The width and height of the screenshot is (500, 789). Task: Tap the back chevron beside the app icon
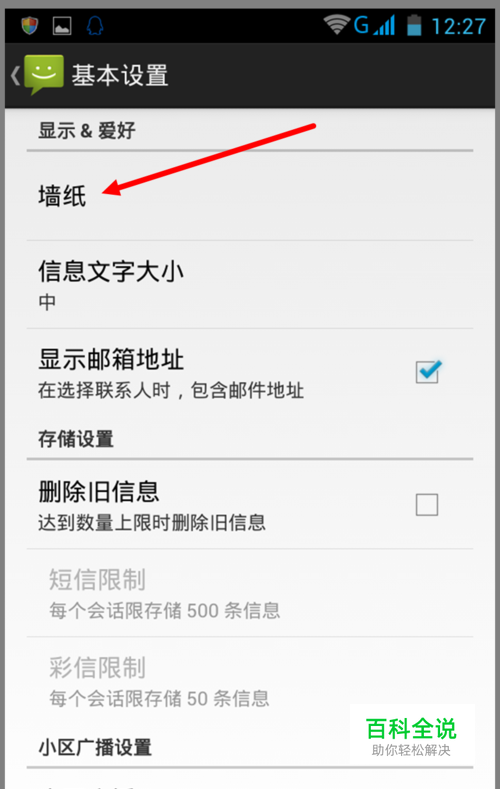click(16, 75)
